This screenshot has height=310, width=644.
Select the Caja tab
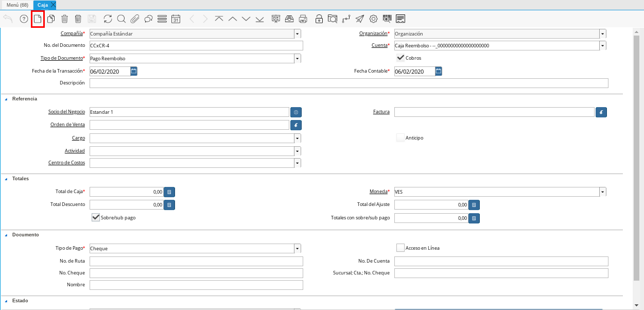click(x=42, y=5)
